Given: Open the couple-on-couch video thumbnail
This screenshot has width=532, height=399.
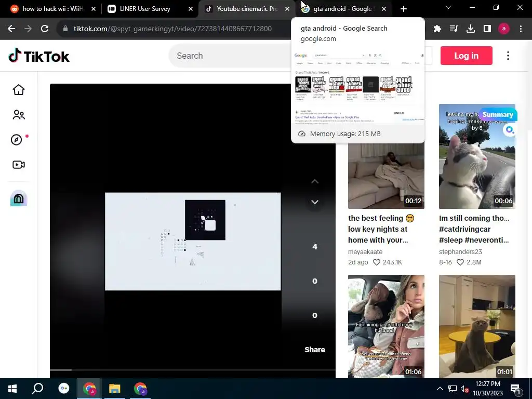Looking at the screenshot, I should (386, 176).
